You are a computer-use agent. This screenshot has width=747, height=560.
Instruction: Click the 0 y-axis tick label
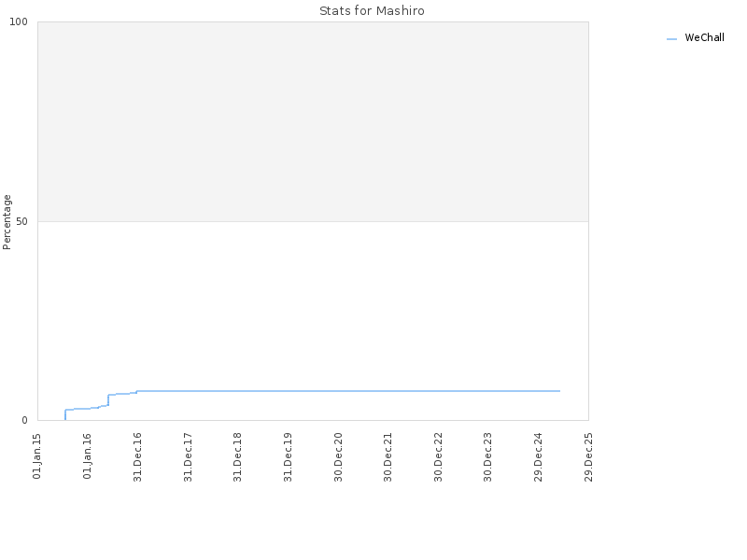(x=25, y=420)
